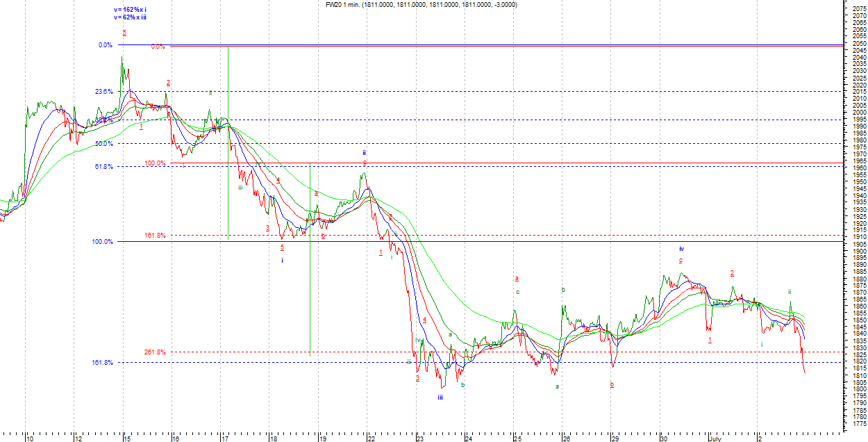Click the blue 50.0% Fibonacci level label

(x=104, y=143)
